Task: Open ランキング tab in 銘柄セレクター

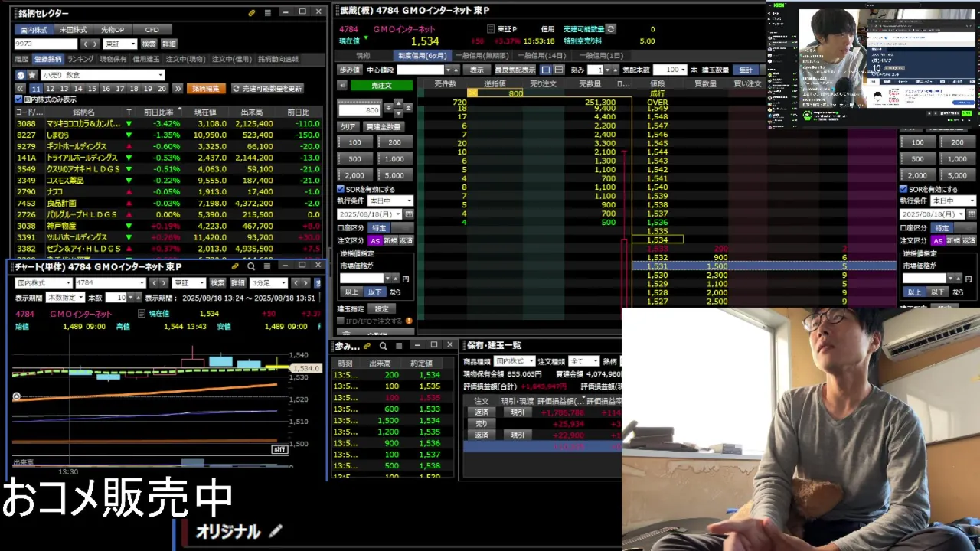Action: pyautogui.click(x=80, y=59)
